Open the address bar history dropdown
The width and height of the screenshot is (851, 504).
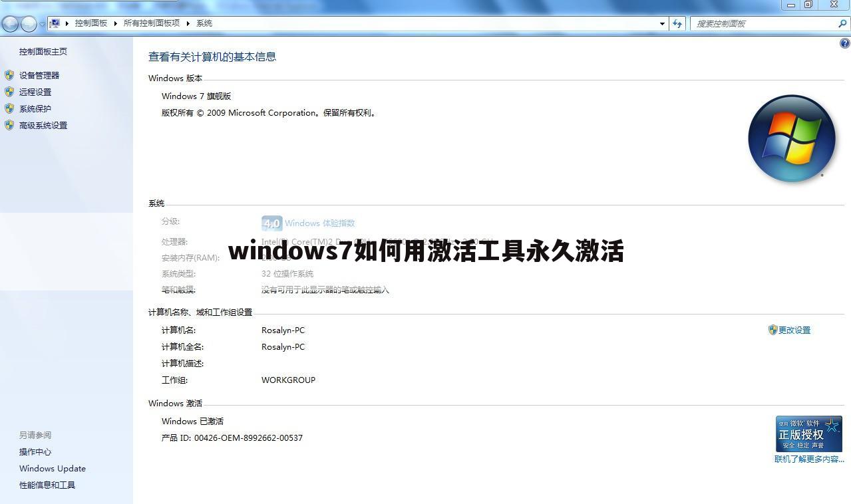(662, 23)
